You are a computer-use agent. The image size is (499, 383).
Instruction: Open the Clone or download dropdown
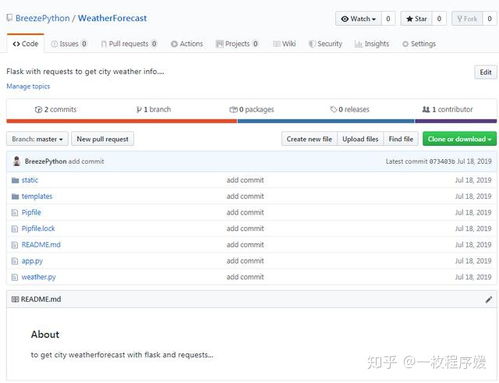(x=460, y=139)
